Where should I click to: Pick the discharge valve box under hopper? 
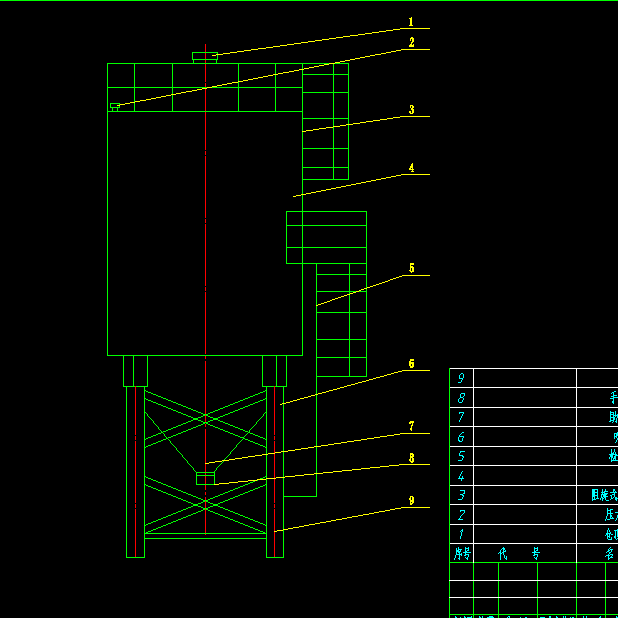205,478
